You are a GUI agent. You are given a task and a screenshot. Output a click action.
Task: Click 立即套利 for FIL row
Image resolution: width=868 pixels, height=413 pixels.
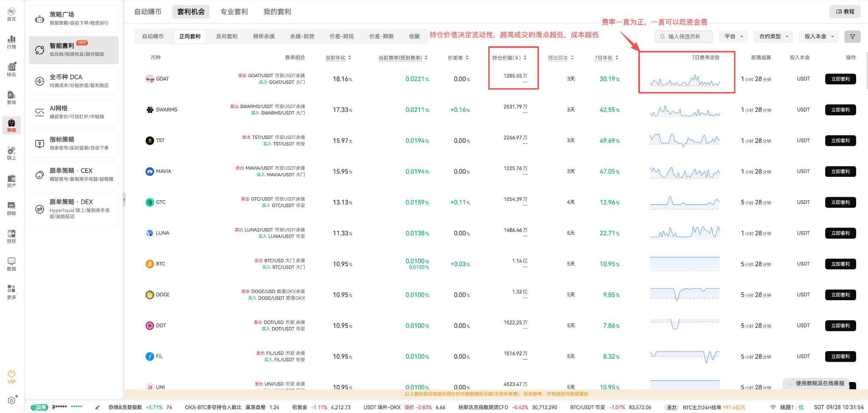pos(840,357)
